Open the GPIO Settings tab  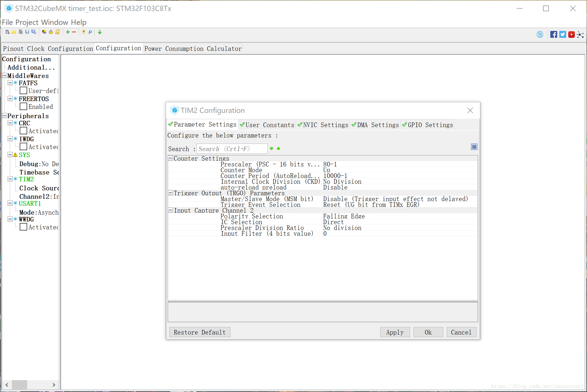point(427,125)
